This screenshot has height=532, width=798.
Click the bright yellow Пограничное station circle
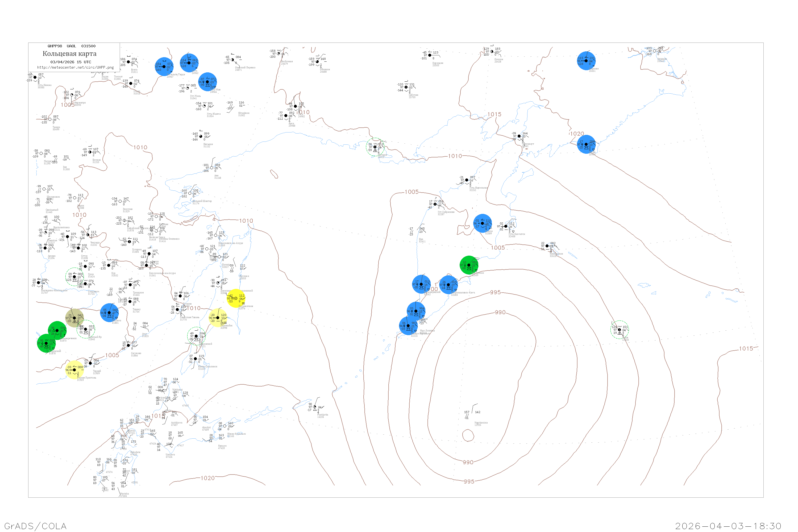[236, 298]
